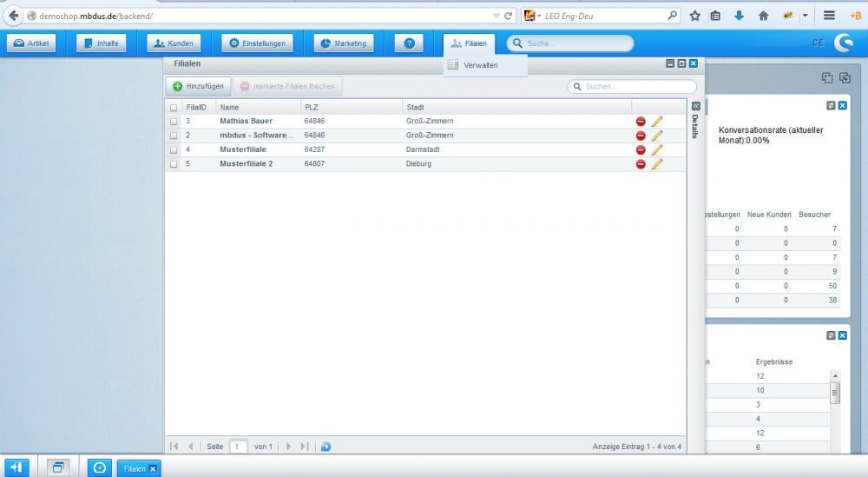Click the Suchen field in Filialen window
The image size is (868, 477).
pyautogui.click(x=637, y=86)
